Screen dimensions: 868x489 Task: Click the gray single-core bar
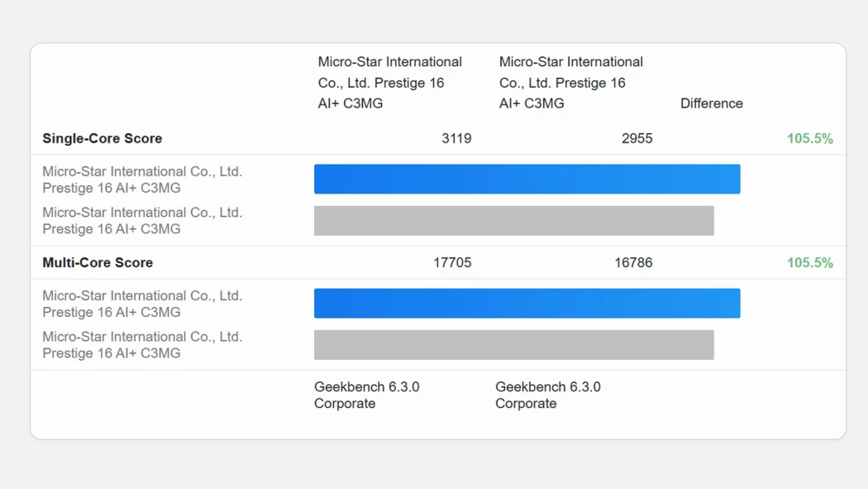point(513,220)
